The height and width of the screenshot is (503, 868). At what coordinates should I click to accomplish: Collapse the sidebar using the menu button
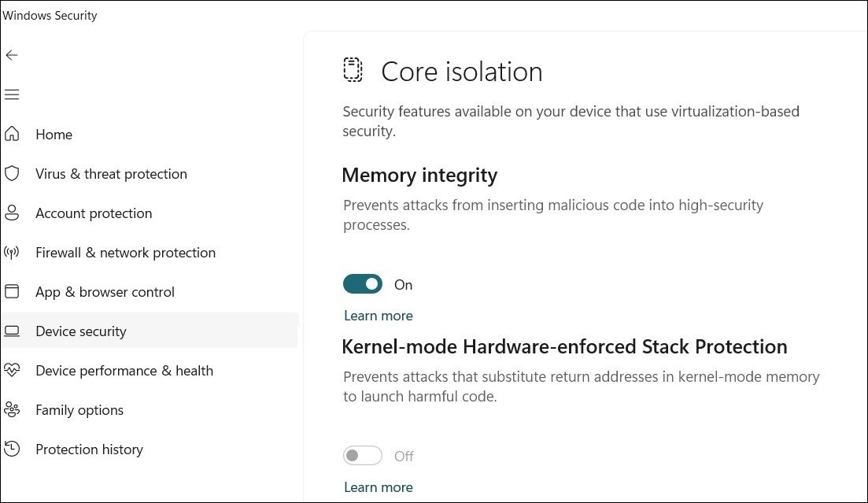click(x=12, y=94)
